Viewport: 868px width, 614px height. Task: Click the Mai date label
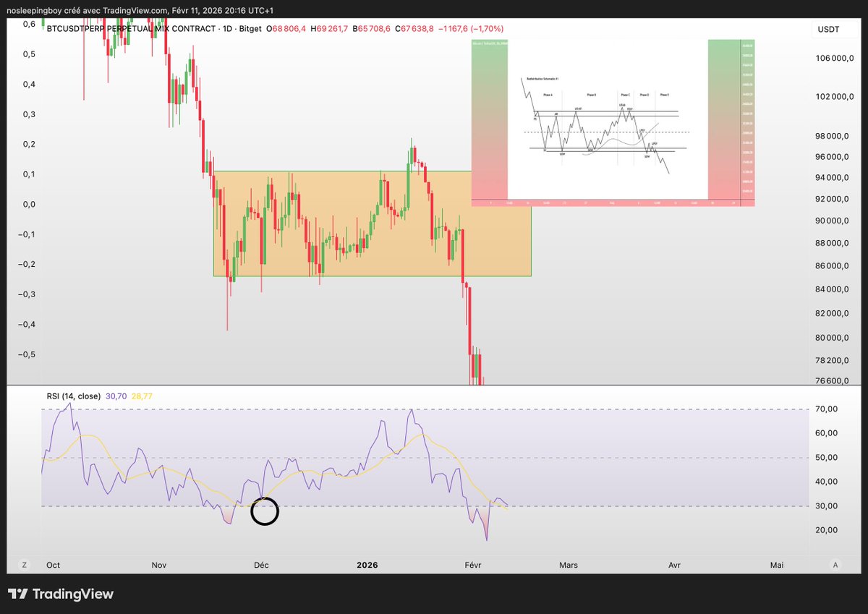click(777, 566)
